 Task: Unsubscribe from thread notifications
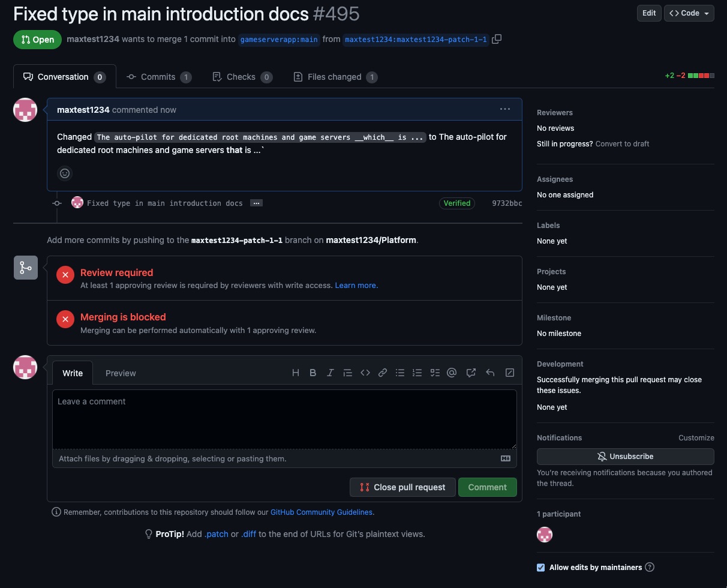625,456
